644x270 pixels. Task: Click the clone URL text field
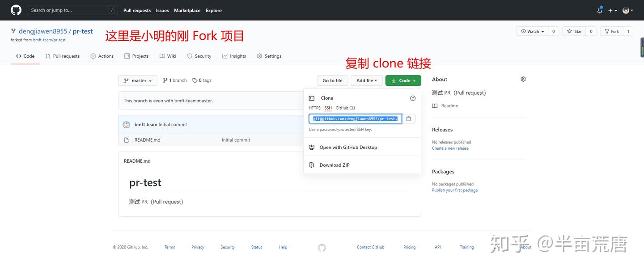pos(356,118)
